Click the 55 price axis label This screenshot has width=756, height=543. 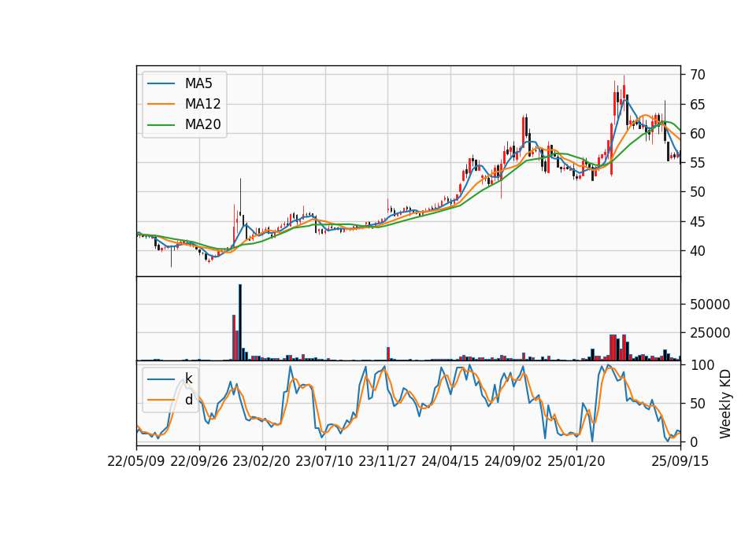[697, 163]
